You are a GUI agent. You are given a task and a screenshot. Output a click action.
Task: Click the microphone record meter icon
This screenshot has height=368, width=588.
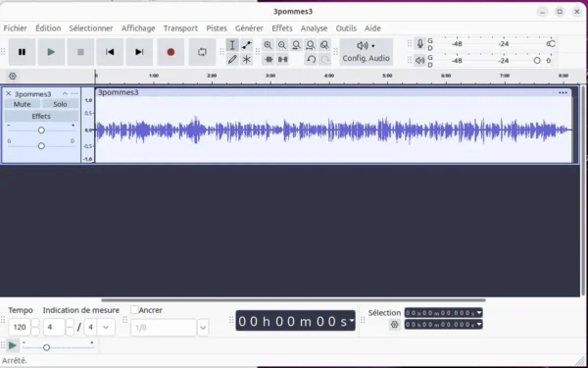tap(420, 44)
